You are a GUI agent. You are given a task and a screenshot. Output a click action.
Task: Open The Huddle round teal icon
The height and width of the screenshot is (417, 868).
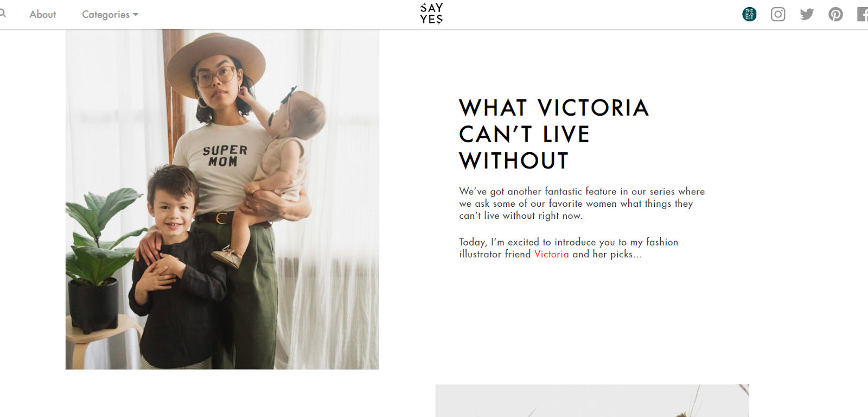(x=749, y=14)
